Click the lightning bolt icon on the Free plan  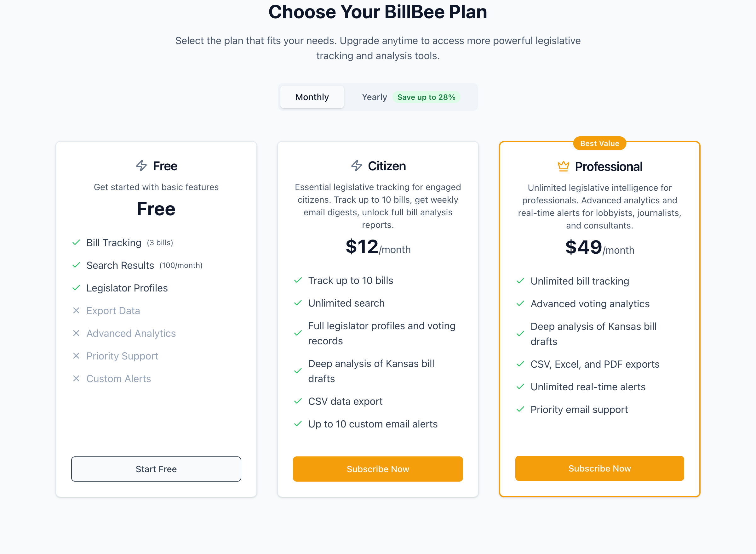click(x=141, y=166)
